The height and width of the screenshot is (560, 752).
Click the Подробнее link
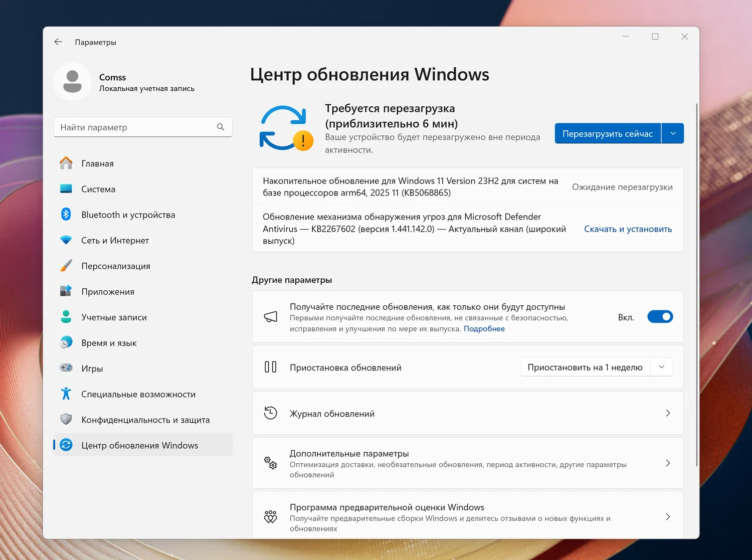coord(484,329)
